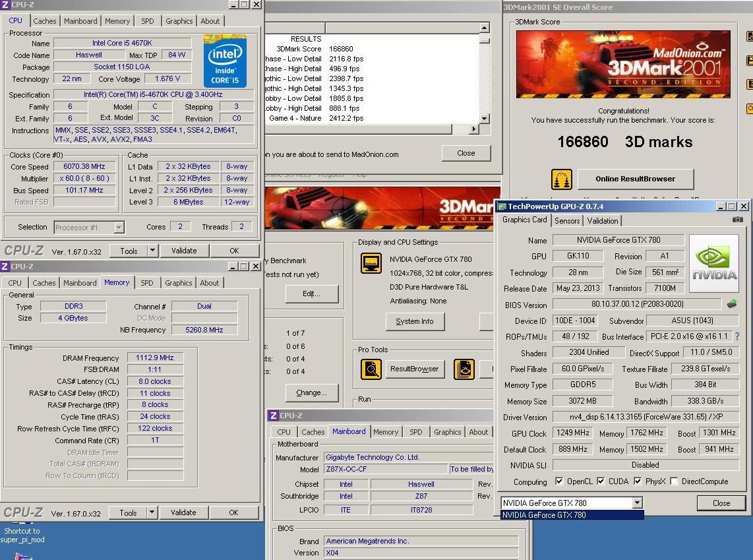Viewport: 753px width, 560px height.
Task: Click the monitor icon in Display and CPU Settings
Action: 371,263
